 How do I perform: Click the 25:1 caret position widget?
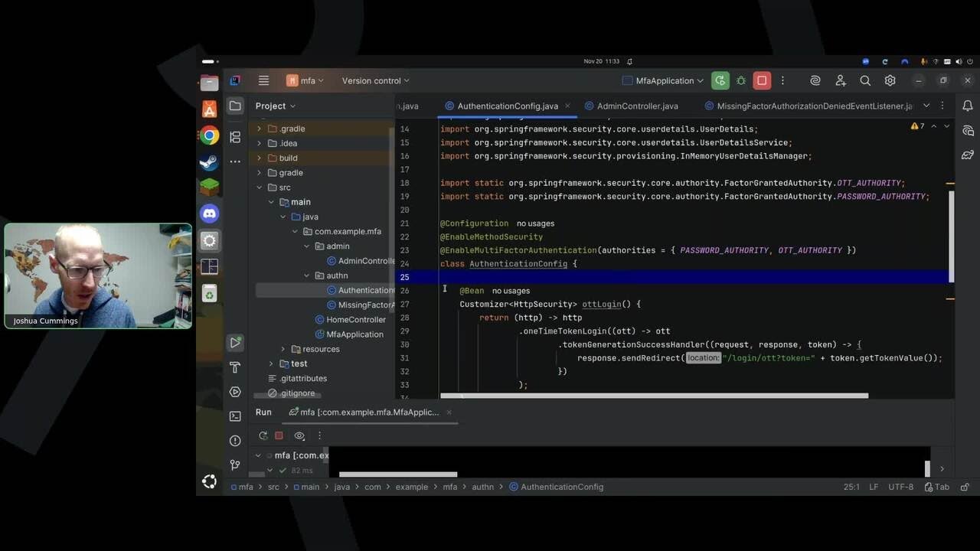[x=851, y=487]
